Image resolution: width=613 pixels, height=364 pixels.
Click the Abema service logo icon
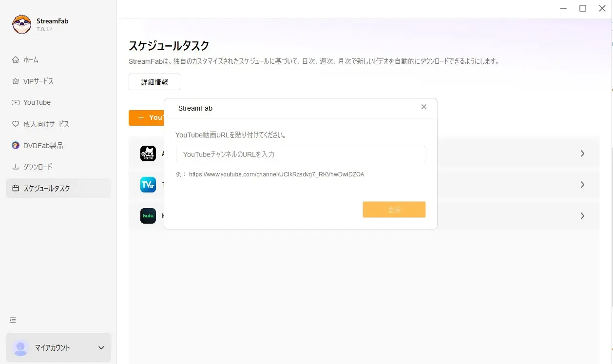148,153
